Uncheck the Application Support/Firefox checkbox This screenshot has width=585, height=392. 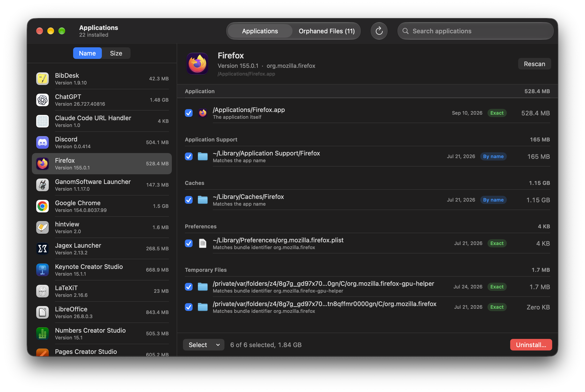(189, 156)
